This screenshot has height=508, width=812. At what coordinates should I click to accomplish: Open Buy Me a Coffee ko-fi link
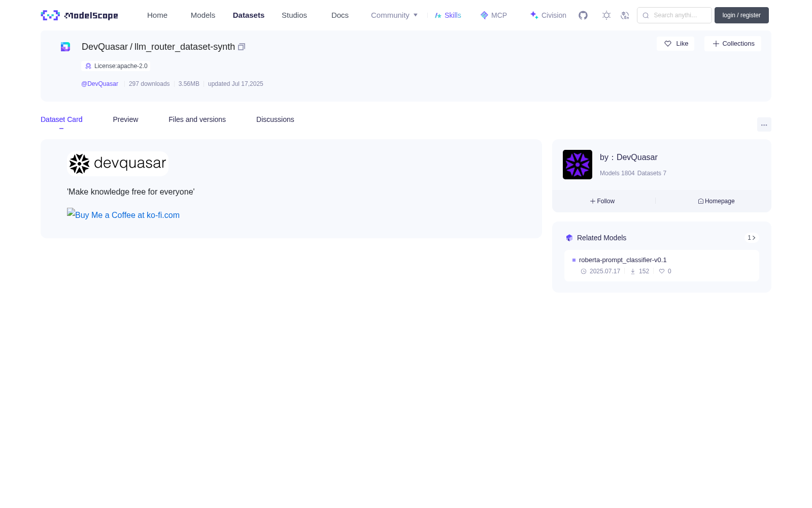pyautogui.click(x=123, y=214)
